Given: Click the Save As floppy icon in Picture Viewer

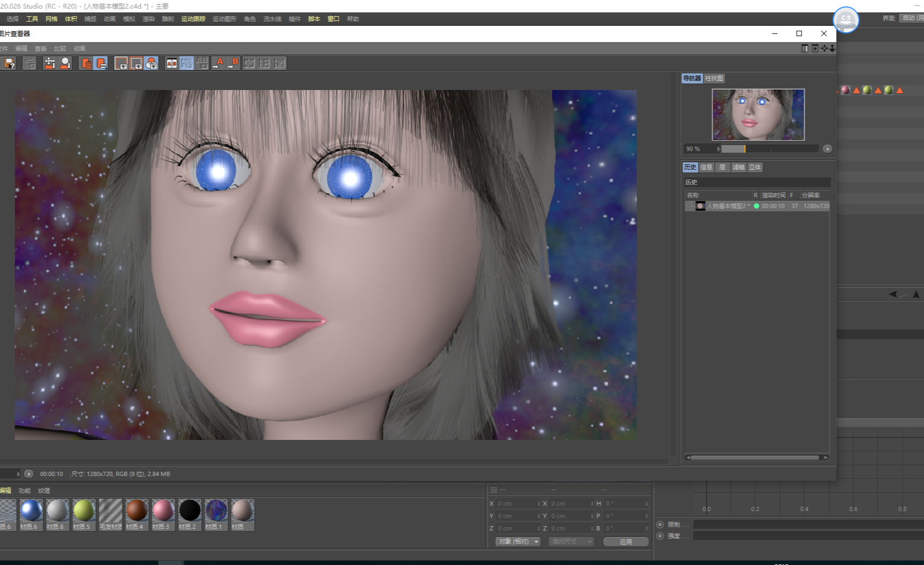Looking at the screenshot, I should 9,64.
